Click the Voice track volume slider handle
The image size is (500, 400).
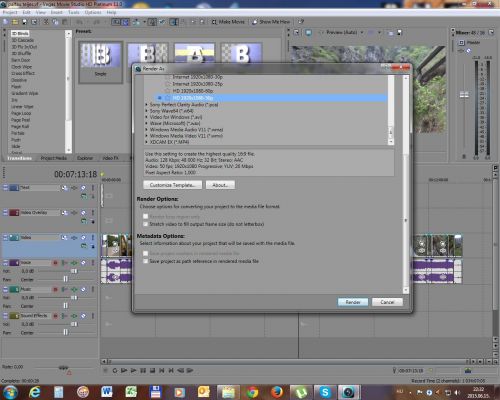(x=74, y=271)
